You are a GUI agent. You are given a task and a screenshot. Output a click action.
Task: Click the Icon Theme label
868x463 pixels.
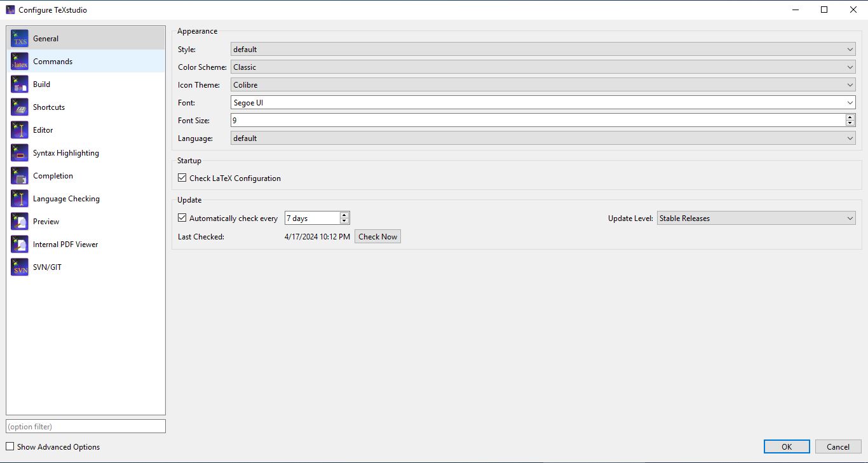click(199, 84)
